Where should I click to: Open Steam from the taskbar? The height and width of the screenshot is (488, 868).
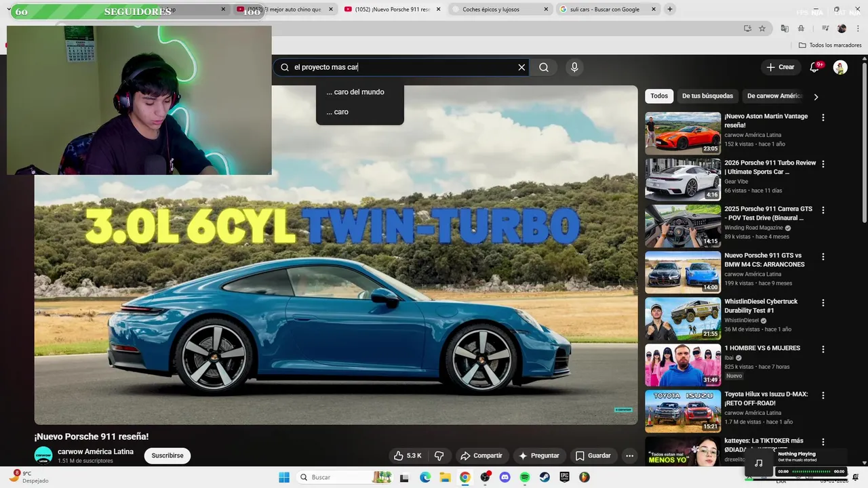pyautogui.click(x=545, y=477)
